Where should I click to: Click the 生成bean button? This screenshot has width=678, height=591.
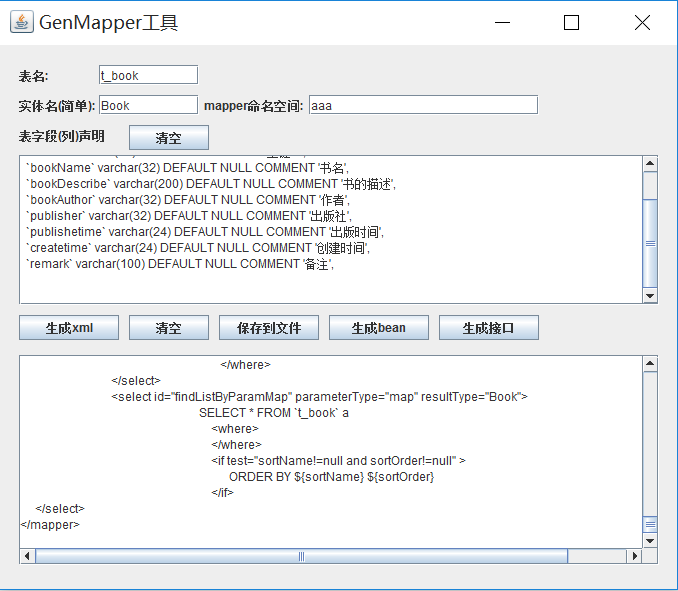click(378, 328)
